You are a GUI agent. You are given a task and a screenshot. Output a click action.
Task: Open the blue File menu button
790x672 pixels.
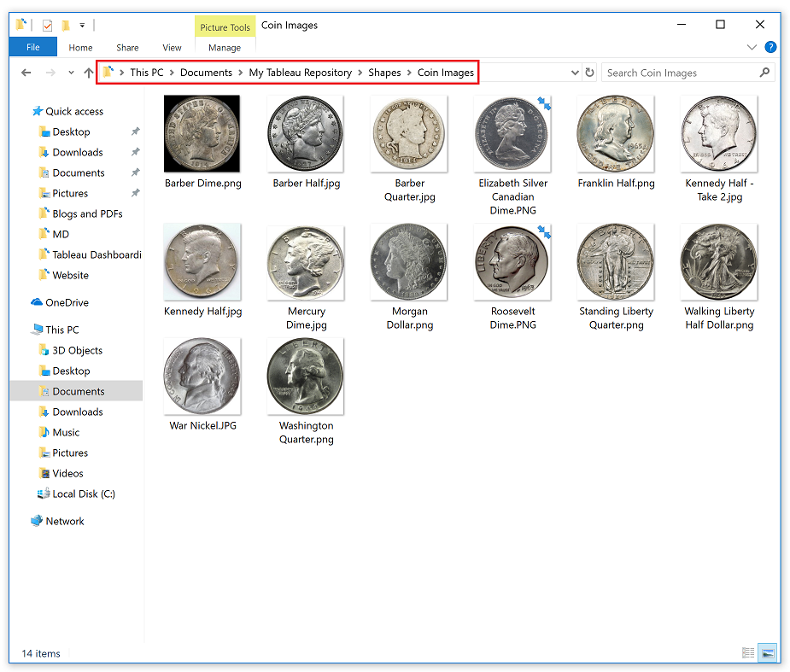32,47
